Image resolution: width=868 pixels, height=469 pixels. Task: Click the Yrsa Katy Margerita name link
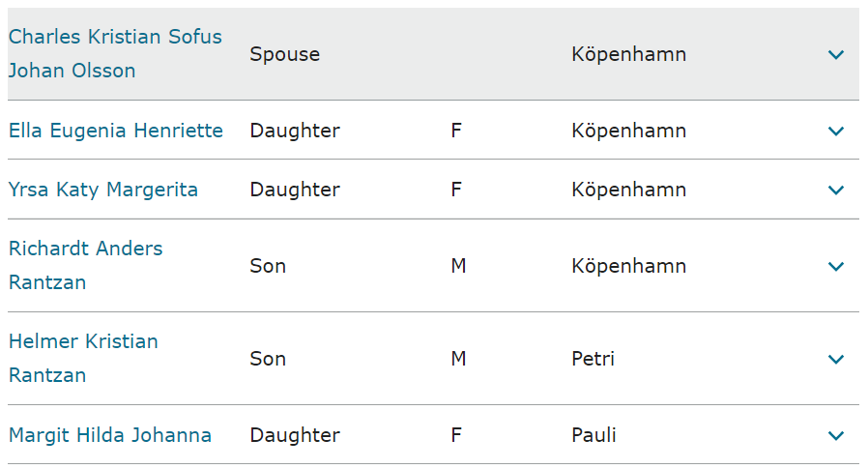[103, 190]
